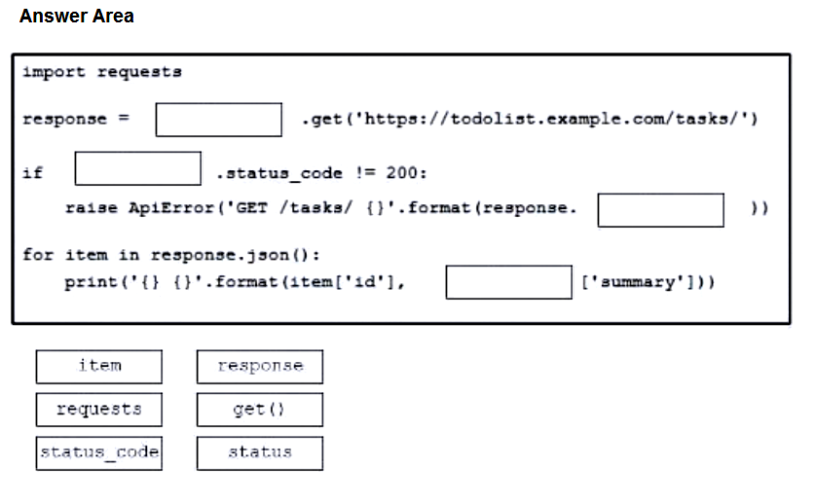Select the 'response' answer tile
Image resolution: width=816 pixels, height=504 pixels.
pyautogui.click(x=260, y=367)
